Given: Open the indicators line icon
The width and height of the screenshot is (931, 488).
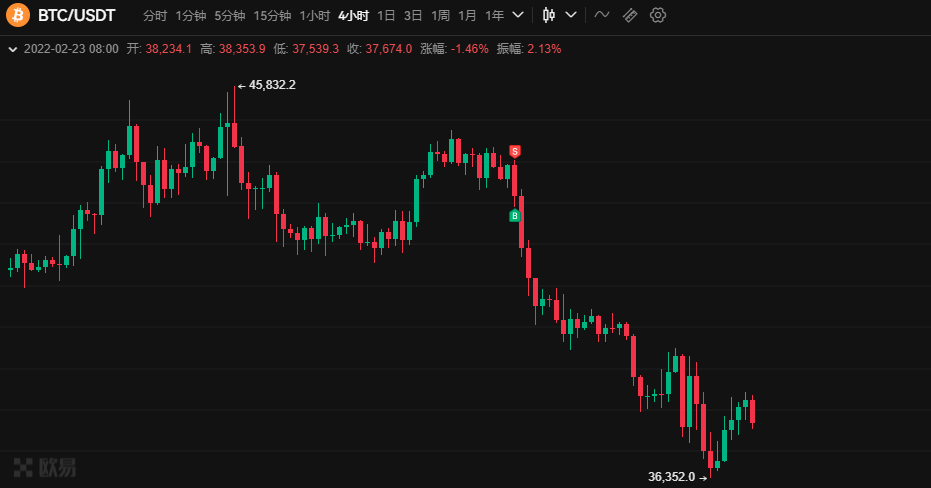Looking at the screenshot, I should point(602,15).
